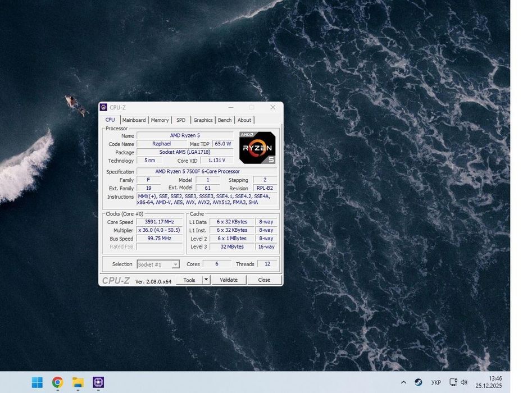Click the Ext. Family value '19'

click(149, 188)
